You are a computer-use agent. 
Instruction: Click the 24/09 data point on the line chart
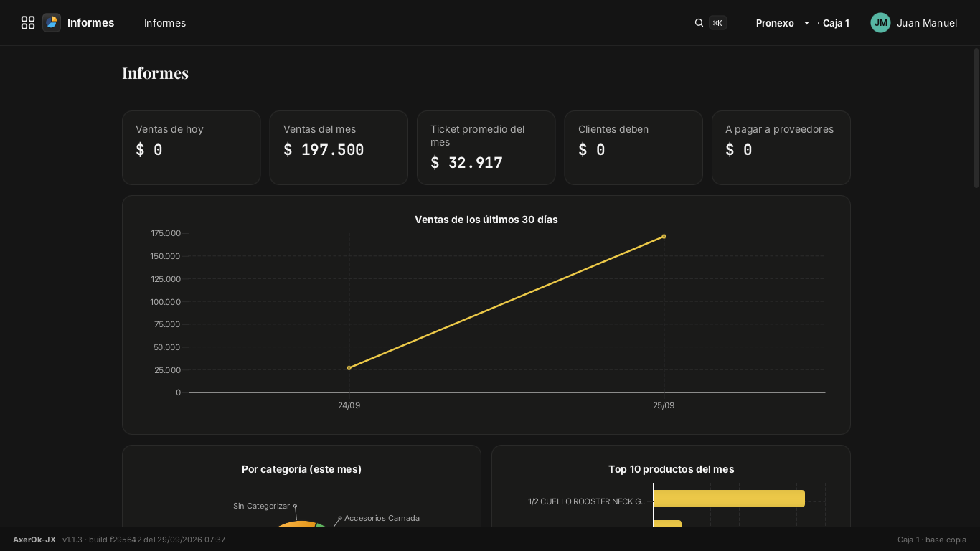coord(349,368)
